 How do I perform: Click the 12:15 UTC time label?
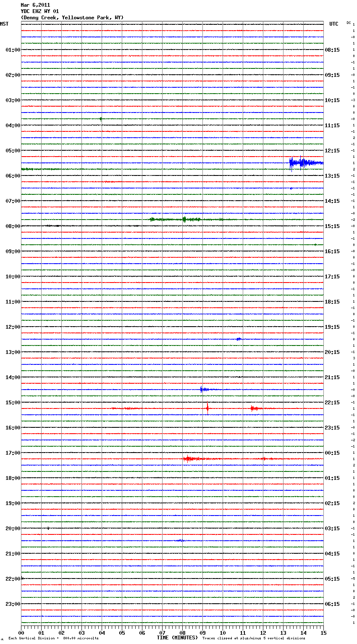click(x=332, y=151)
